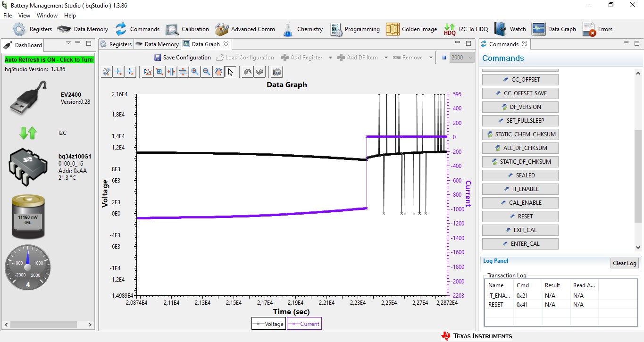Take a graph snapshot with camera icon

(x=277, y=72)
